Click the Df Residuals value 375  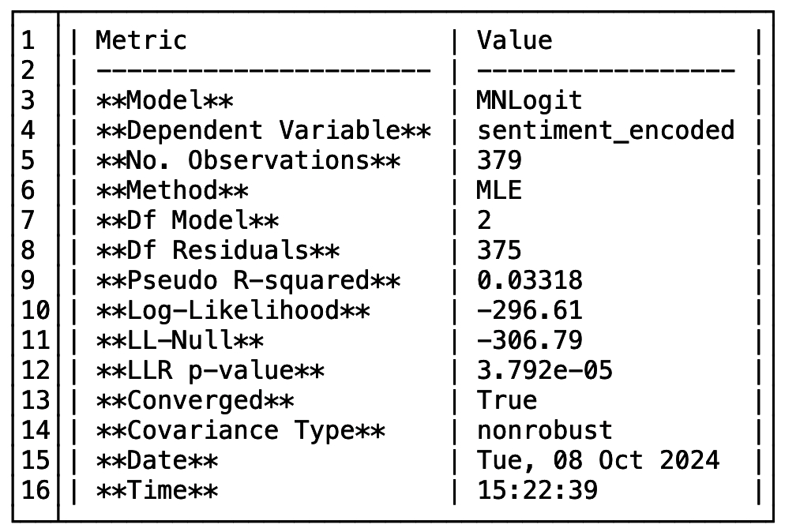(x=499, y=250)
